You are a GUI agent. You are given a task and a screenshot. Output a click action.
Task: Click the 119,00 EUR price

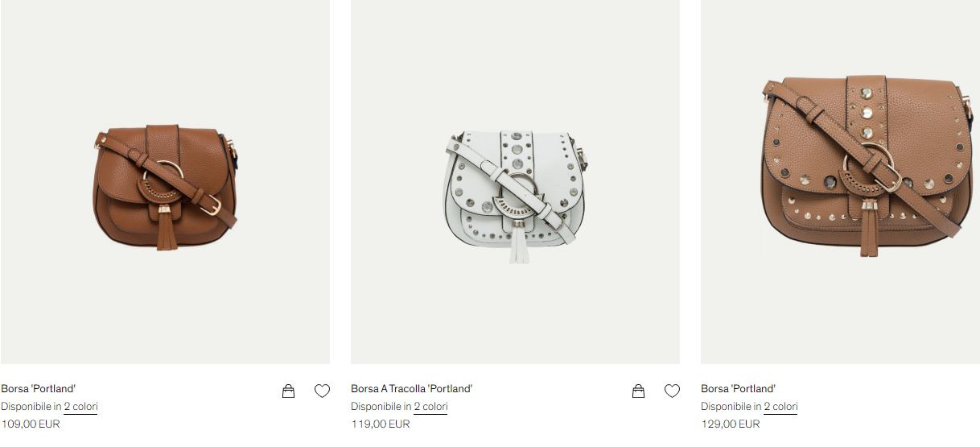[x=381, y=424]
